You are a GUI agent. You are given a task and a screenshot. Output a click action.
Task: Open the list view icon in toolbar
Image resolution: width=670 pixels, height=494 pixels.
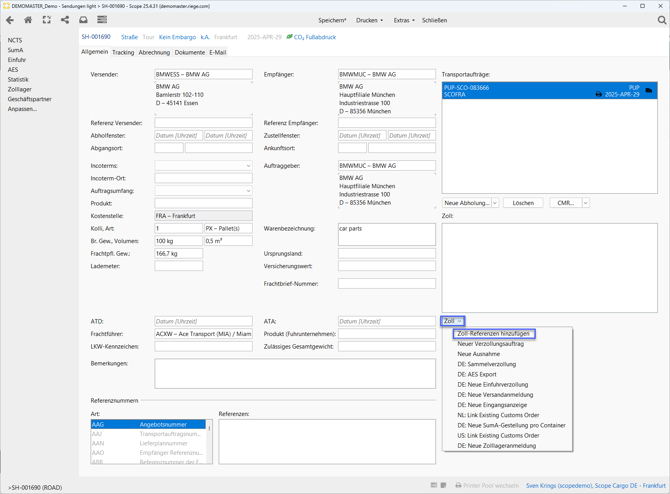[102, 20]
